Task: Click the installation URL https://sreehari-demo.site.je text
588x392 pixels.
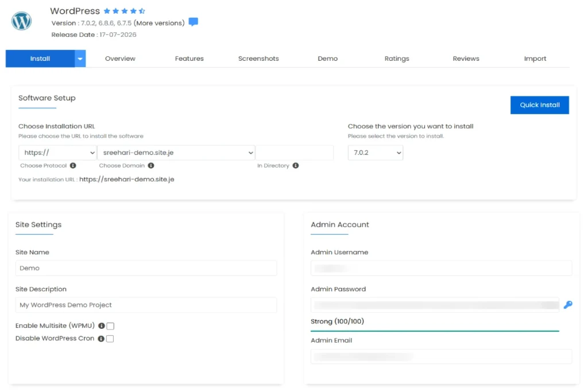Action: (x=127, y=179)
